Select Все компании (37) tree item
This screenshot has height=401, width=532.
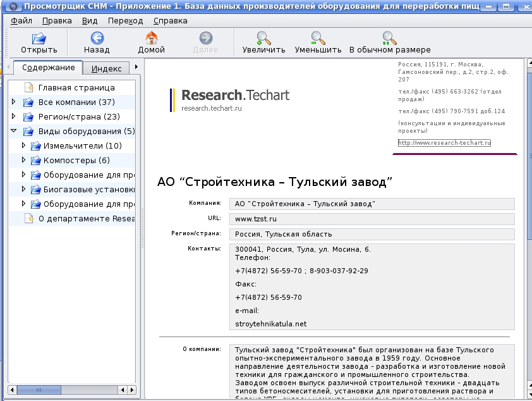click(x=76, y=102)
